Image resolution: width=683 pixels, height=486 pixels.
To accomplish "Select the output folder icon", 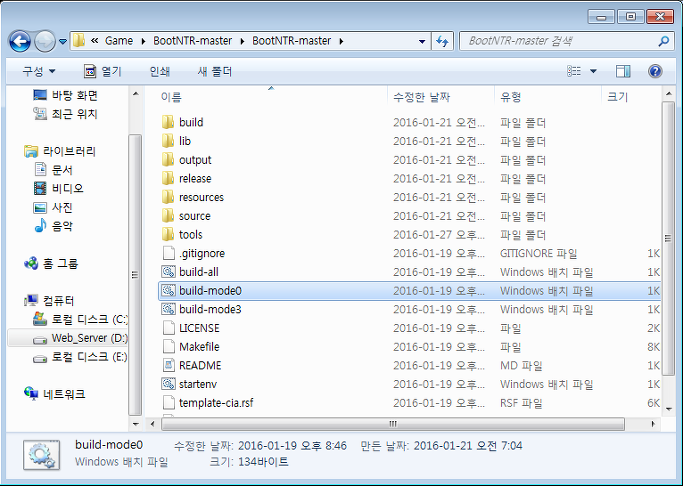I will click(168, 160).
